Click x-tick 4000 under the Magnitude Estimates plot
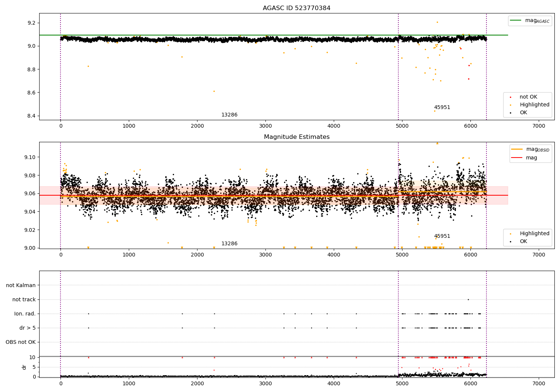 (334, 255)
